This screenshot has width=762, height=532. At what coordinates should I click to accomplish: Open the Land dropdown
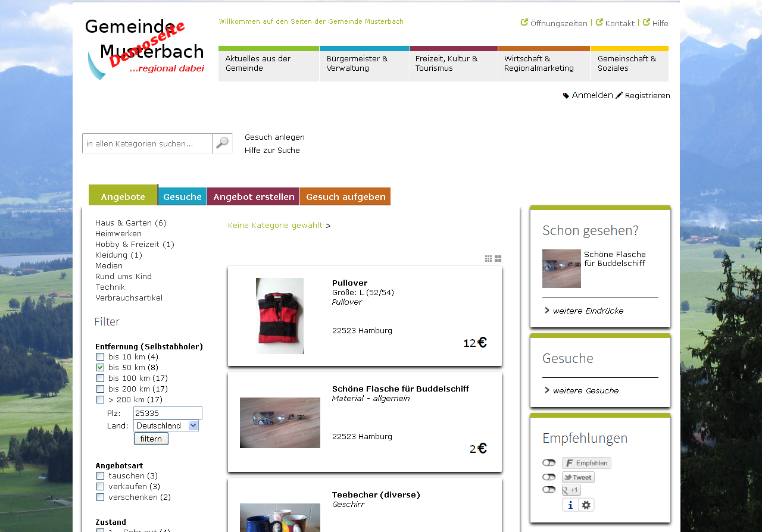(x=166, y=425)
